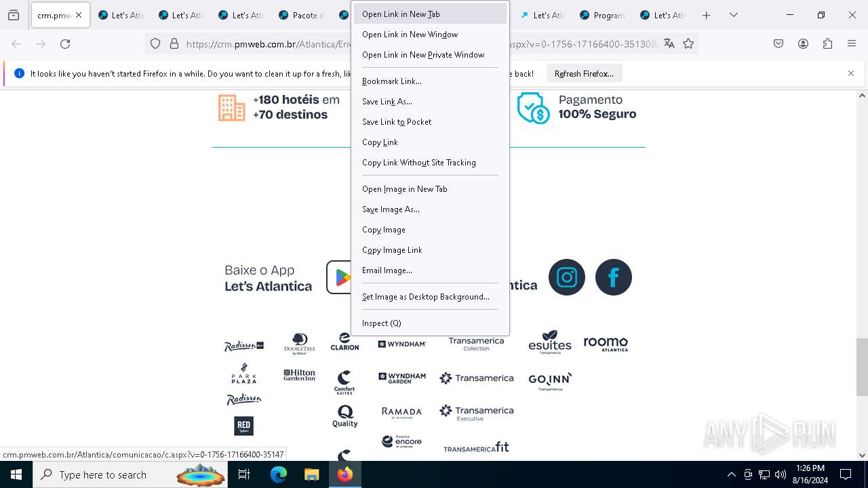Reload the page with the refresh icon
This screenshot has height=488, width=868.
[x=65, y=44]
